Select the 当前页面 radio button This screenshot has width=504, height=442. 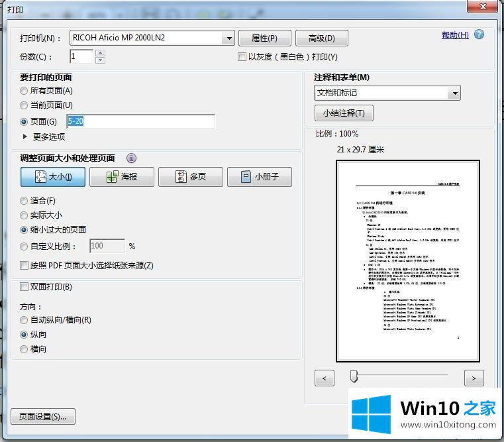point(24,105)
